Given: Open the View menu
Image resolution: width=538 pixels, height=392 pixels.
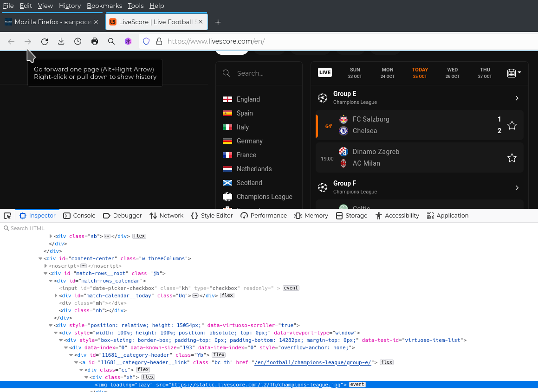Looking at the screenshot, I should (x=45, y=6).
